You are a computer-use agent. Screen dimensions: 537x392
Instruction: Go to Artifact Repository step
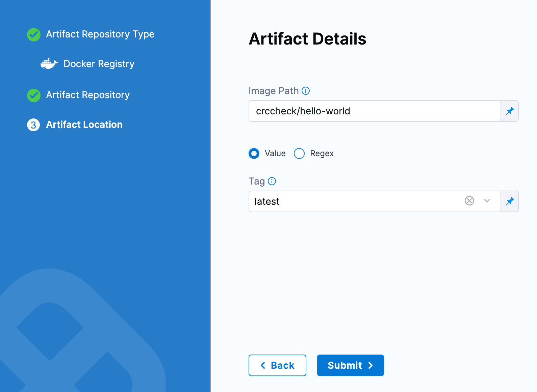click(88, 95)
